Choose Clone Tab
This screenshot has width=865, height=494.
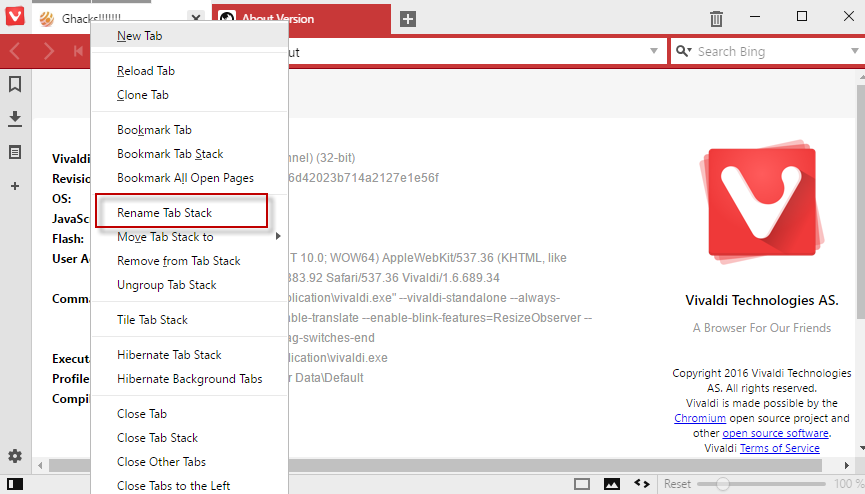189,95
